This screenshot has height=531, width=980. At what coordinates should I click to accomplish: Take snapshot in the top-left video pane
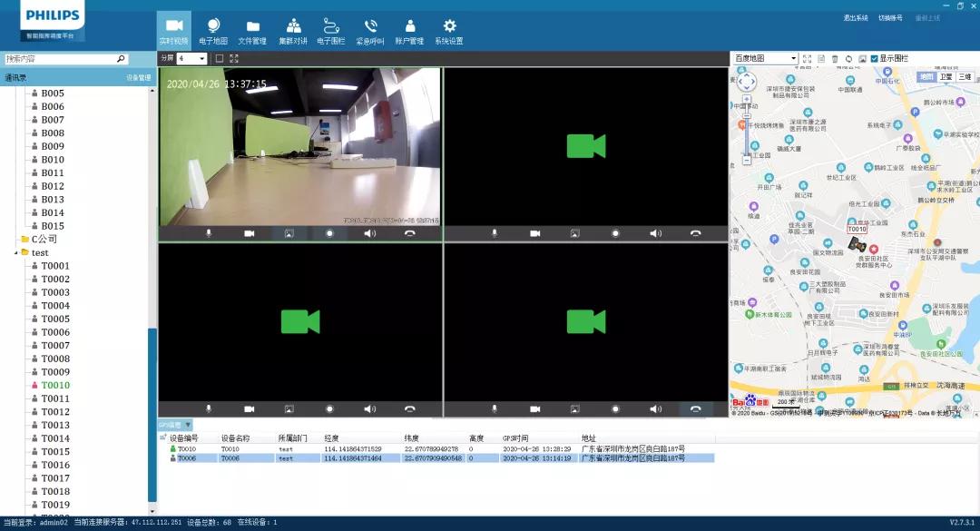(289, 233)
